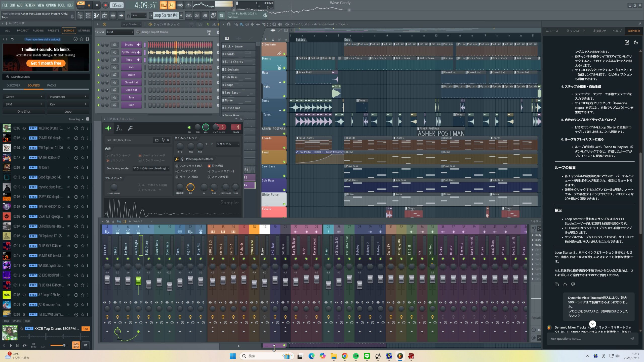Screen dimensions: 644x362
Task: Open the Line snap selector dropdown
Action: click(139, 15)
